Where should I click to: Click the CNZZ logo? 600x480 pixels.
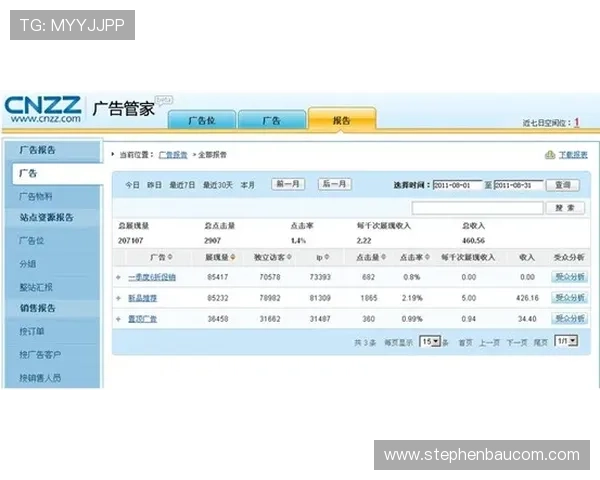[x=43, y=109]
